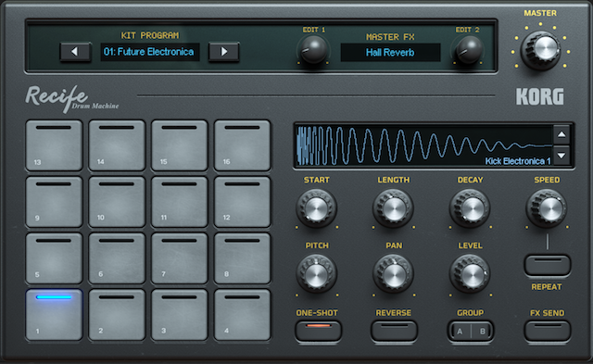The image size is (593, 364).
Task: Adjust the EDIT 1 knob
Action: [x=313, y=50]
